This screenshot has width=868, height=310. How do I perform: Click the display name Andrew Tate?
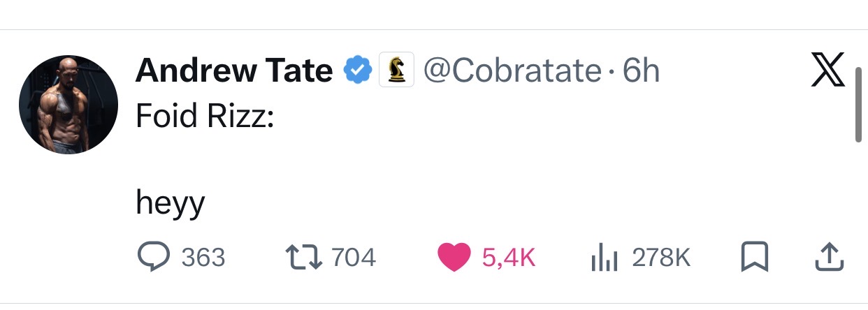234,71
